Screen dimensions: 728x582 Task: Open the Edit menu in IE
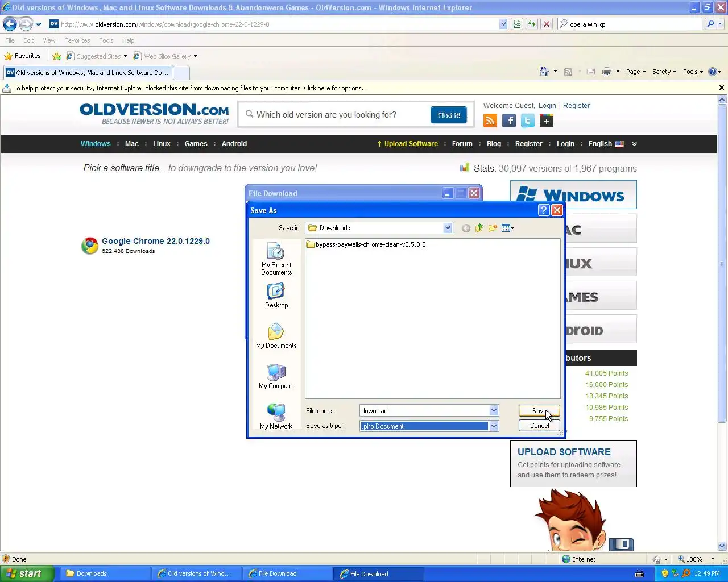(28, 40)
